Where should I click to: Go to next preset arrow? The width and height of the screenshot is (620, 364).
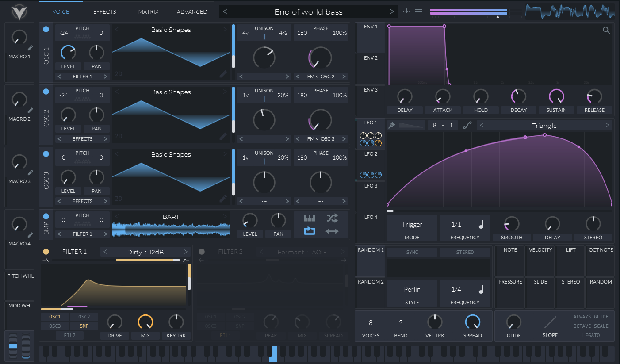(x=391, y=12)
